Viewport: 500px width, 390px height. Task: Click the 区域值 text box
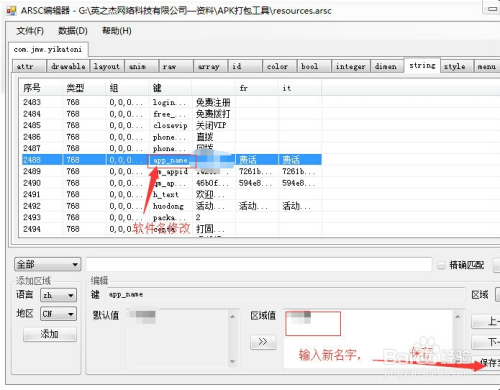click(x=368, y=339)
